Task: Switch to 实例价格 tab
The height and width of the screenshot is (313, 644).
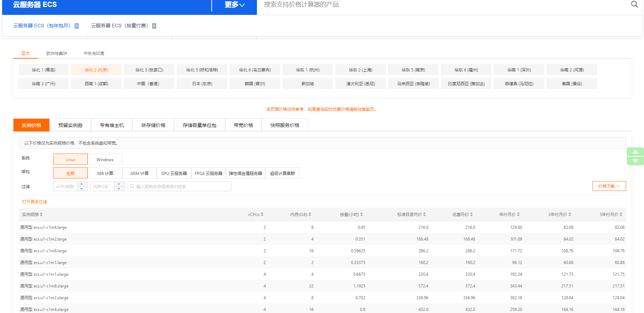Action: [31, 125]
